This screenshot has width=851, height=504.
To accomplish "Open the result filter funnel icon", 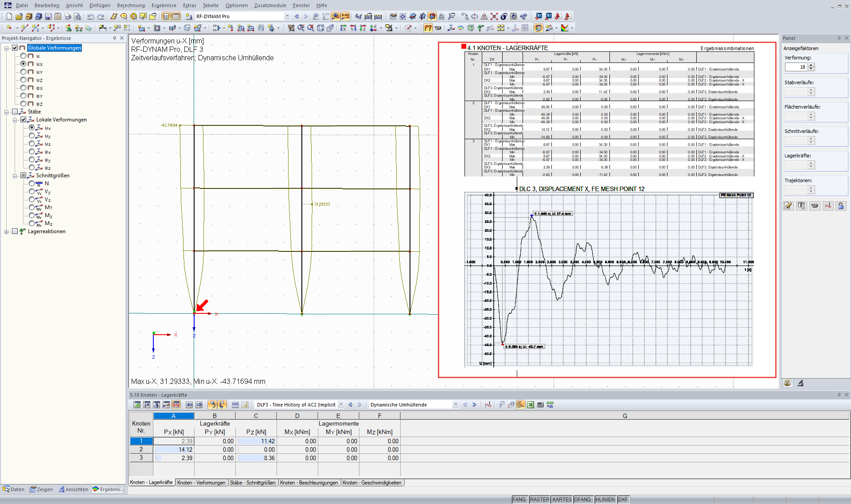I will point(501,404).
